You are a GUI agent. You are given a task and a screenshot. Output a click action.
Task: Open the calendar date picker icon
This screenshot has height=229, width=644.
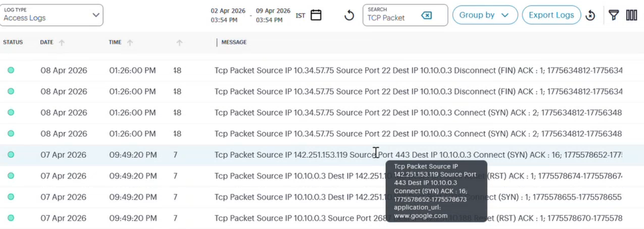[x=316, y=15]
